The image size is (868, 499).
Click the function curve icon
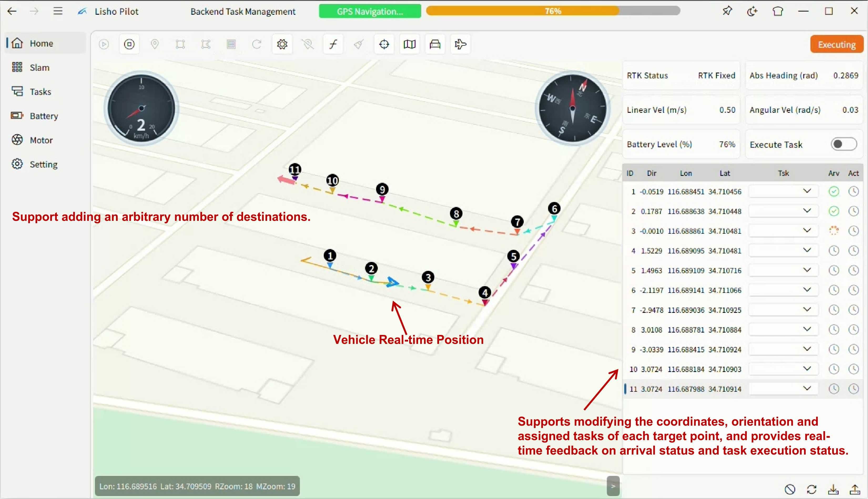pyautogui.click(x=333, y=44)
